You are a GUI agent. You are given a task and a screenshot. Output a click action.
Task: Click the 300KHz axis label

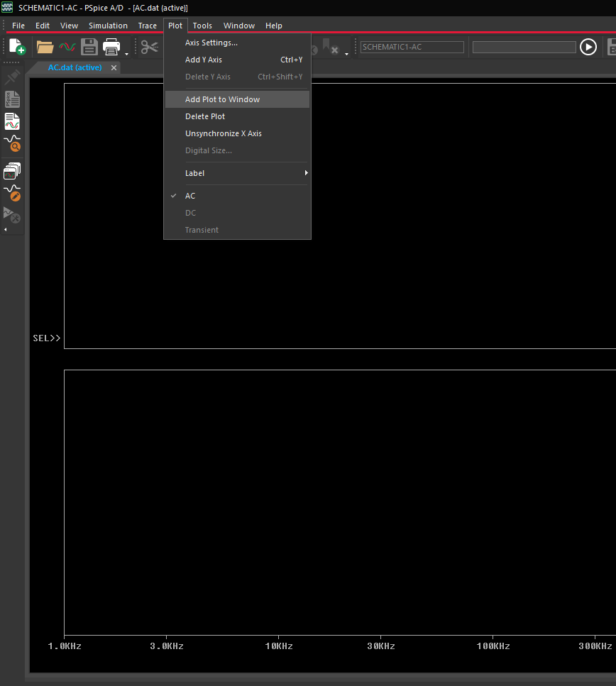click(595, 646)
